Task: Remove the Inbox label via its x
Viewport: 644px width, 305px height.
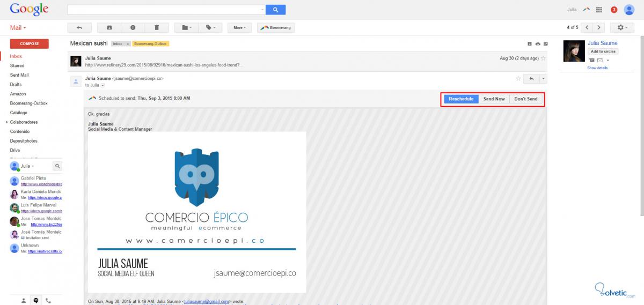Action: point(128,43)
